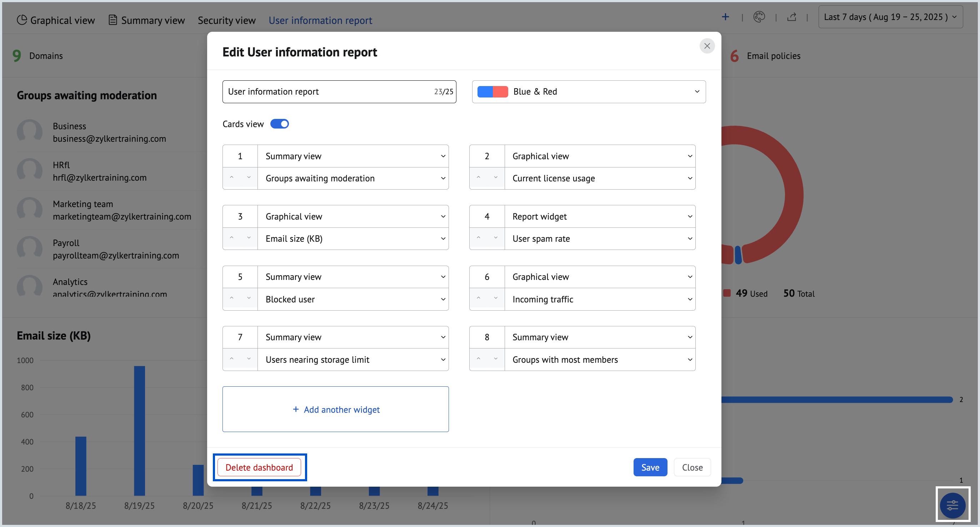Move widget 8 down using its down arrow
Viewport: 980px width, 527px height.
pos(495,359)
